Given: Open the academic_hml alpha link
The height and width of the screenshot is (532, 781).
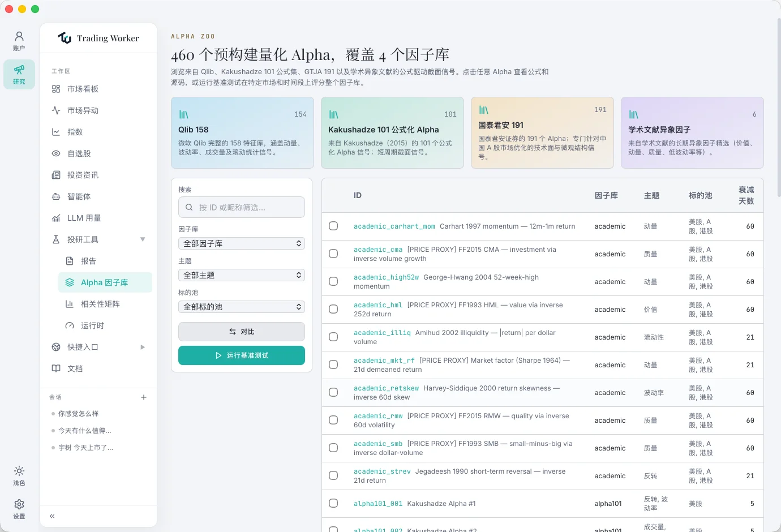Looking at the screenshot, I should 378,305.
